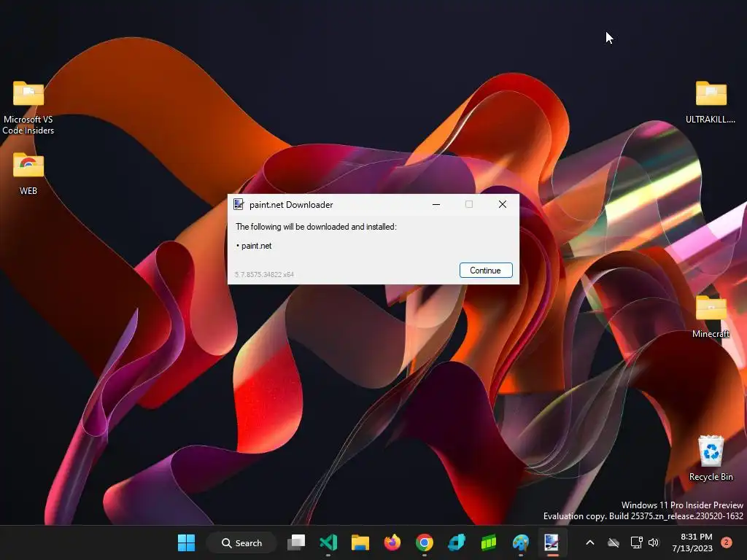Click the paint.net Downloader title bar icon
The height and width of the screenshot is (560, 747).
(x=239, y=204)
